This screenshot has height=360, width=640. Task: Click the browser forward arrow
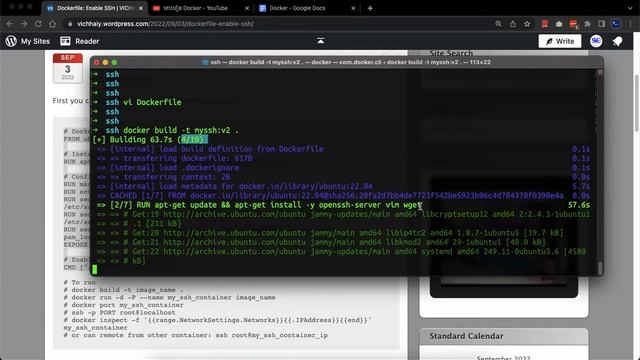(24, 24)
